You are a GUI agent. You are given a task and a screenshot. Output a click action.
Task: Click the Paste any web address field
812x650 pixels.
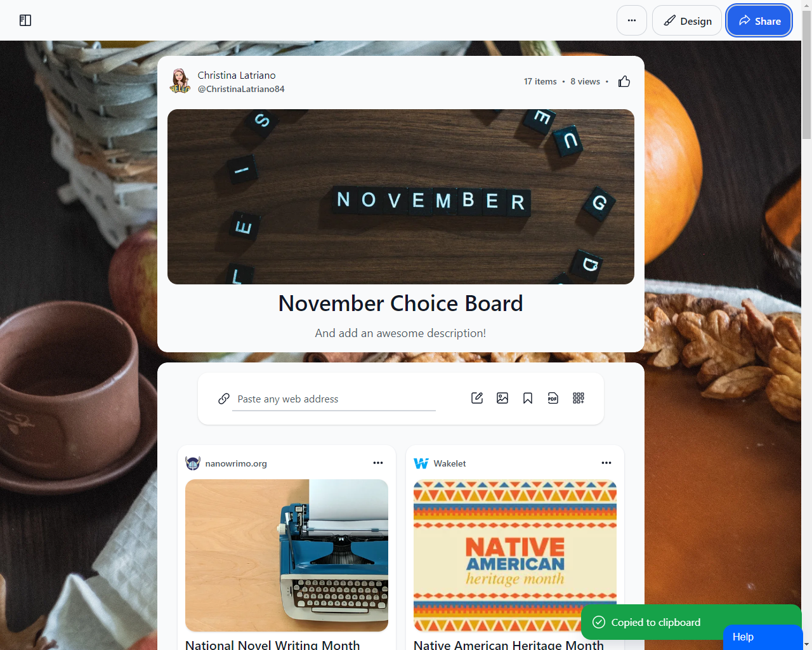334,399
